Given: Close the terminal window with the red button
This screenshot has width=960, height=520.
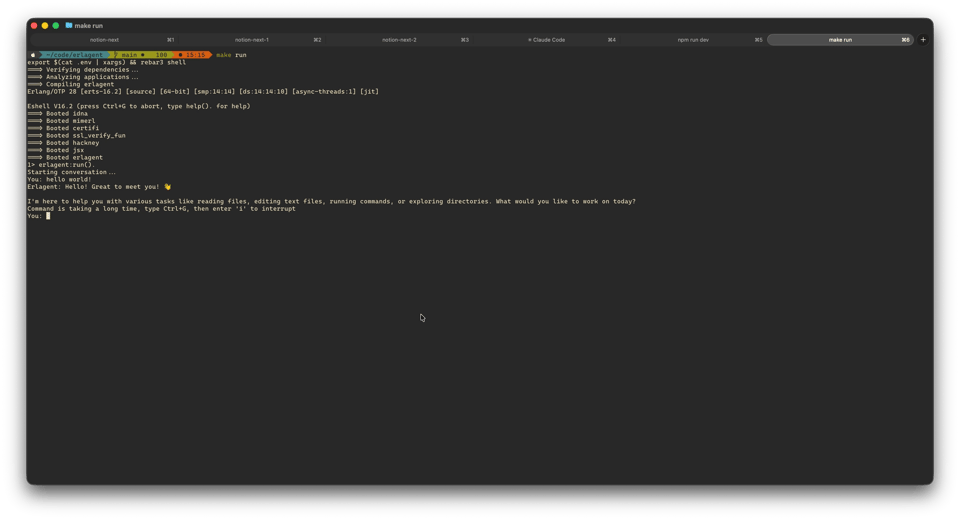Looking at the screenshot, I should click(35, 25).
